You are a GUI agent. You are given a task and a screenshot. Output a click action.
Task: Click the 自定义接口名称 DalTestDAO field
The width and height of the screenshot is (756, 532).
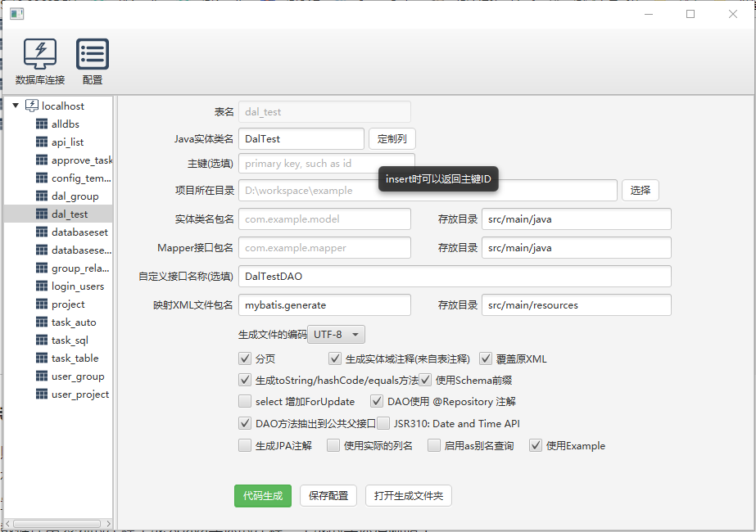pyautogui.click(x=455, y=276)
